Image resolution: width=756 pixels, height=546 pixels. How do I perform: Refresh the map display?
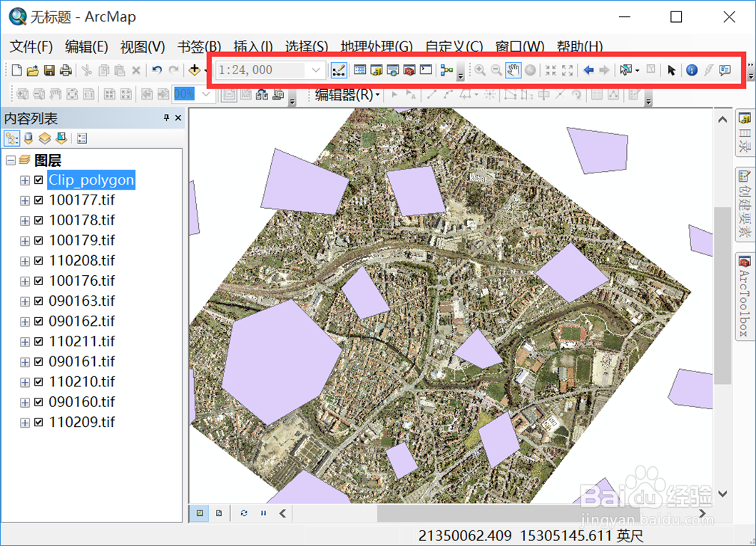pos(244,513)
